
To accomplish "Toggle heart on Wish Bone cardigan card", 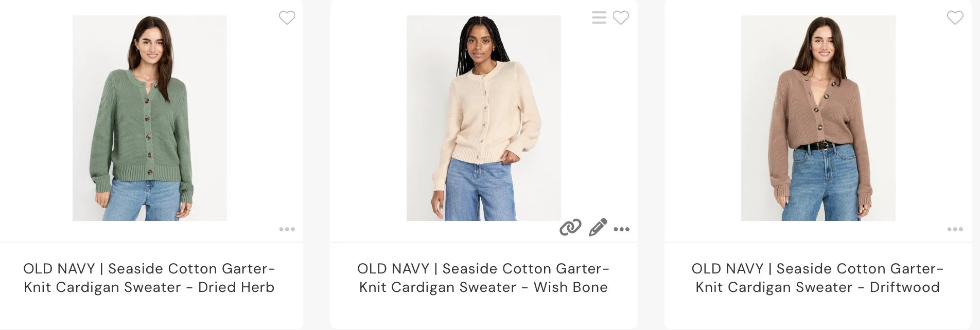I will click(x=621, y=18).
